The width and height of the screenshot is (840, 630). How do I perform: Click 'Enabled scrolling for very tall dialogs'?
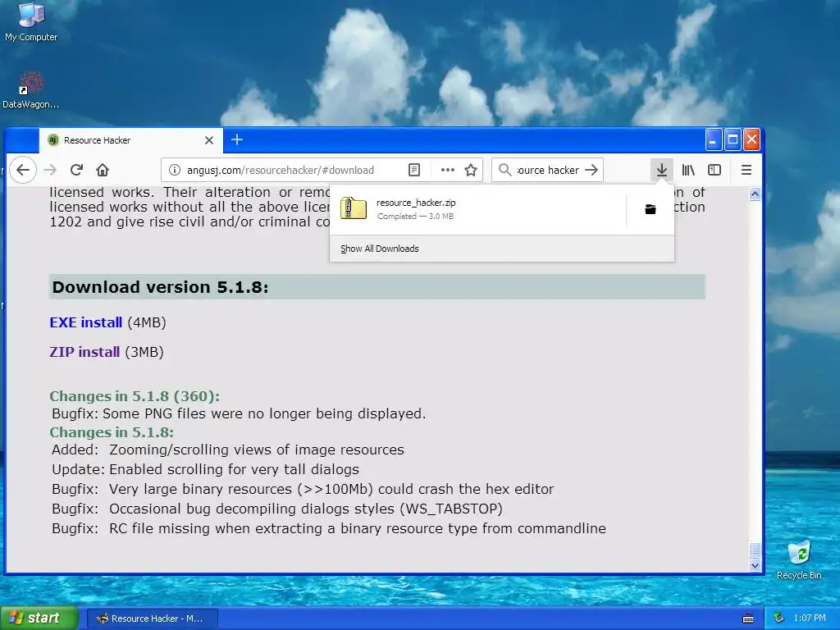(234, 469)
